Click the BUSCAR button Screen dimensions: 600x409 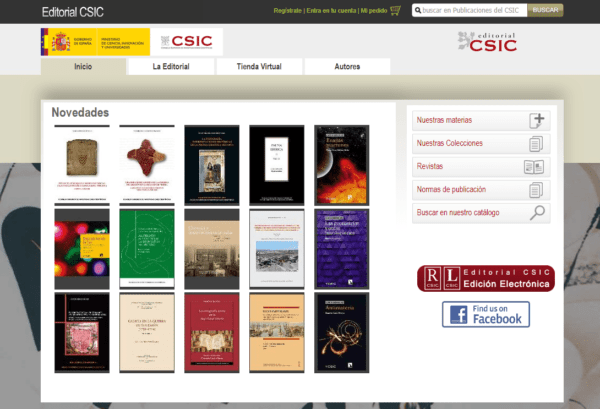tap(545, 10)
